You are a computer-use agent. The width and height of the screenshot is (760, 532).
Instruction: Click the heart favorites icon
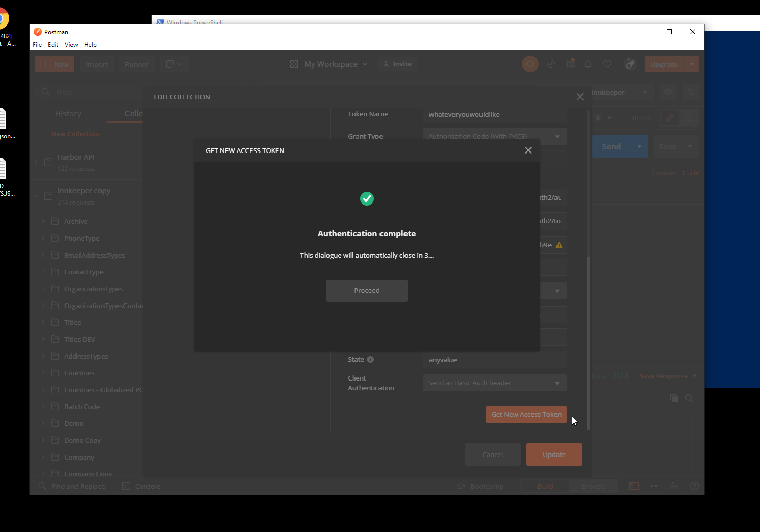(607, 64)
